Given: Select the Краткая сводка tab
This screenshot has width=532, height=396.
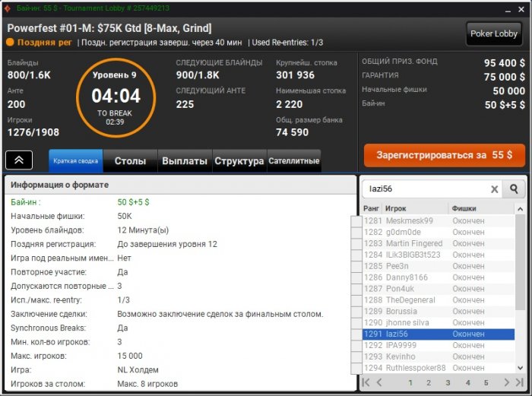Looking at the screenshot, I should pos(76,161).
